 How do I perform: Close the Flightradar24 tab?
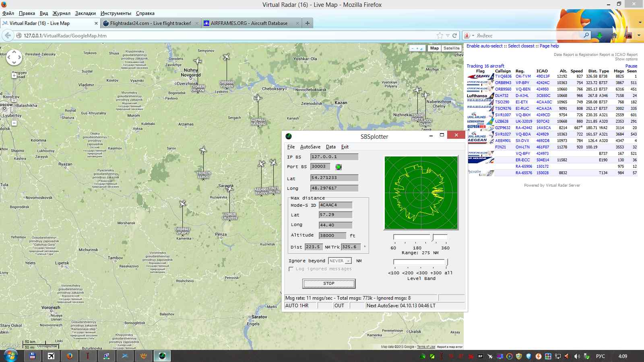pos(197,23)
